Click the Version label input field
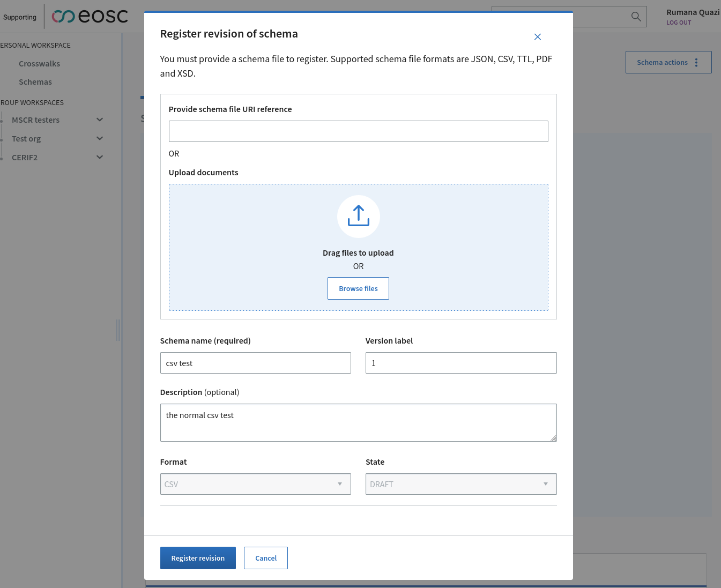The image size is (721, 588). click(461, 363)
